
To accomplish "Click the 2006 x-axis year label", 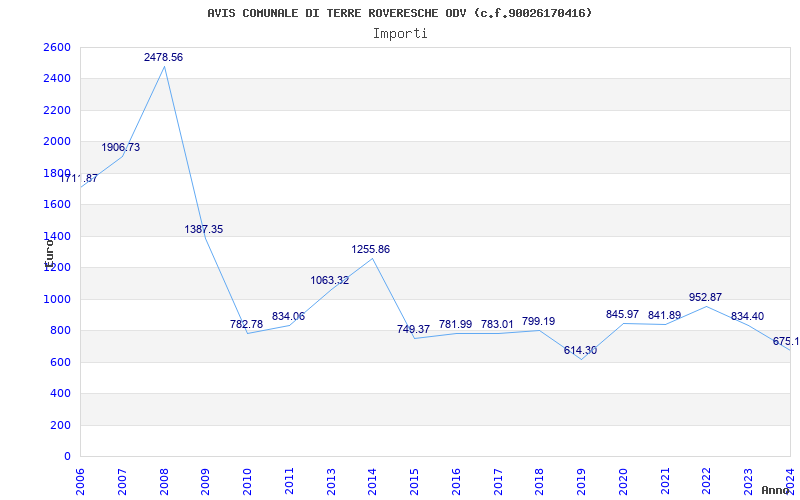I will [x=80, y=482].
